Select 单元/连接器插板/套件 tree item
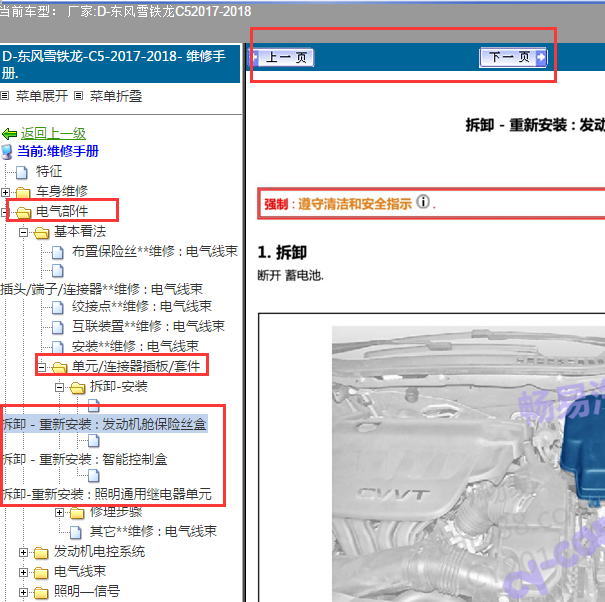 [136, 366]
